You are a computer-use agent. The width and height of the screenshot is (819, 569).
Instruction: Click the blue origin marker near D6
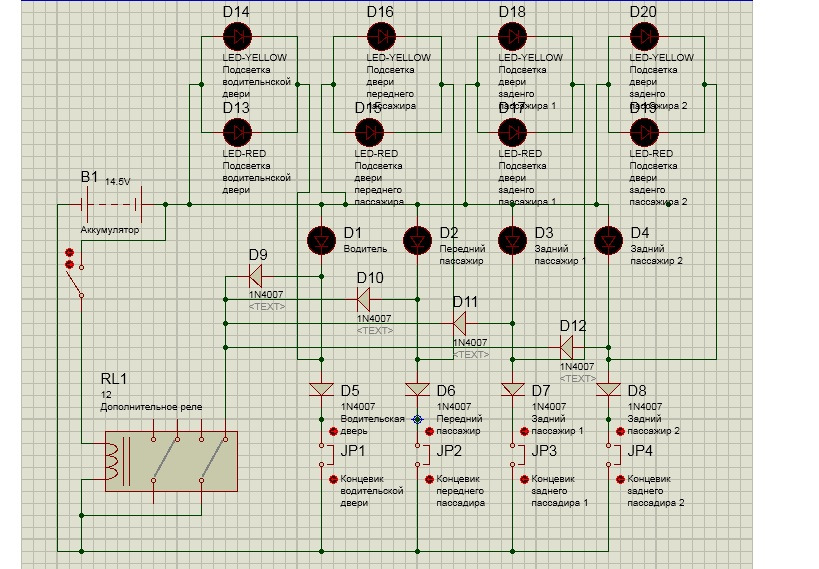(x=417, y=419)
